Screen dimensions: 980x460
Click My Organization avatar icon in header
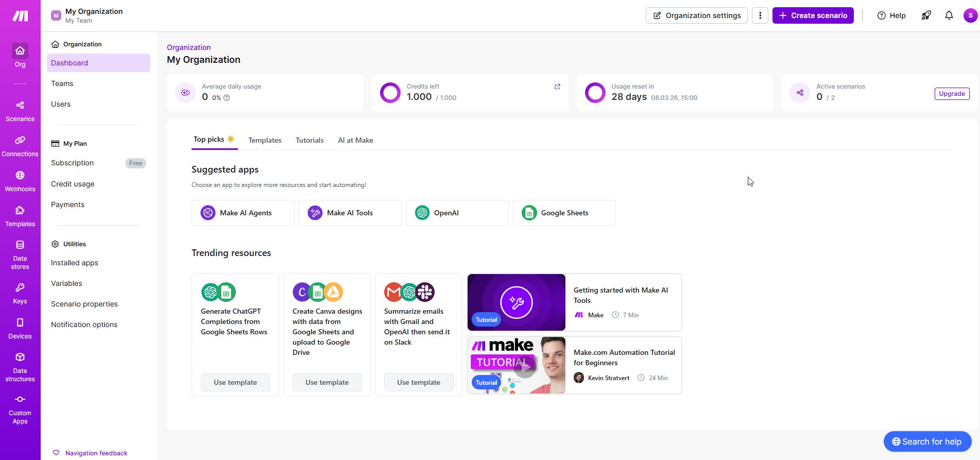point(56,15)
